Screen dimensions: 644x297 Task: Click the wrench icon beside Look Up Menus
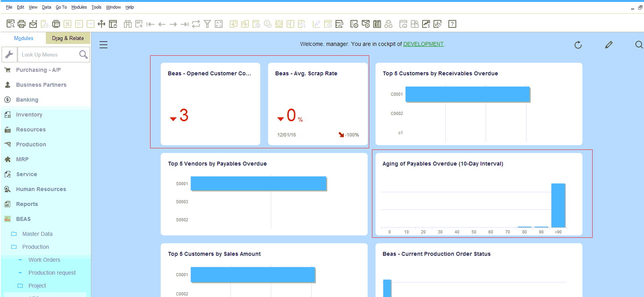click(x=9, y=55)
